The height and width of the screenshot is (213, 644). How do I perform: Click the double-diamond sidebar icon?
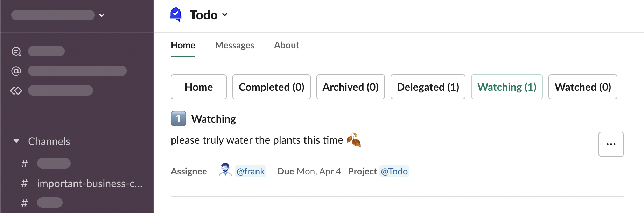pyautogui.click(x=16, y=91)
